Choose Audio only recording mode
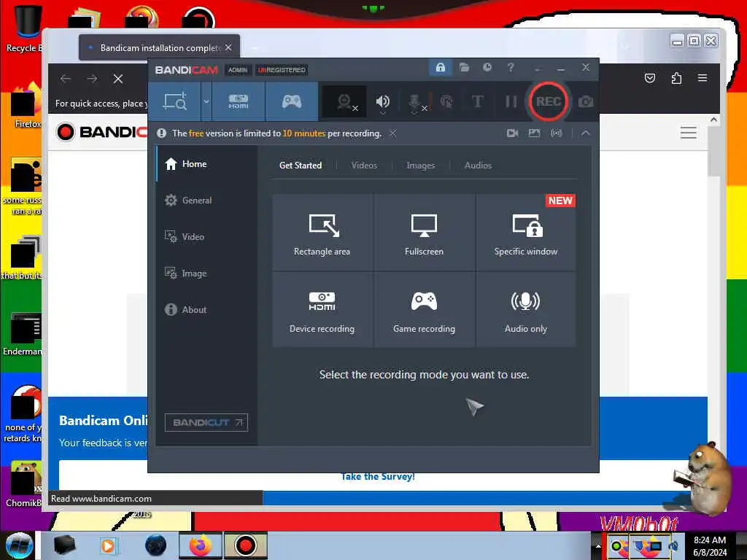 coord(526,309)
